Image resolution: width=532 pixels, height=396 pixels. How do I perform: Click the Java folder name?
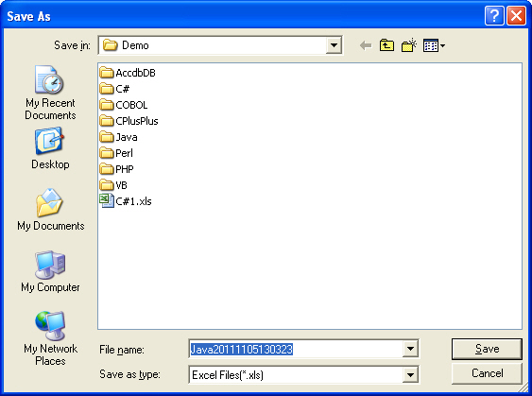click(127, 137)
